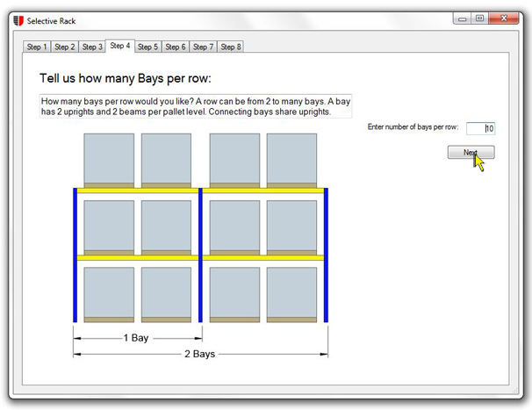The width and height of the screenshot is (532, 410).
Task: Switch to the Step 6 tab
Action: point(176,47)
